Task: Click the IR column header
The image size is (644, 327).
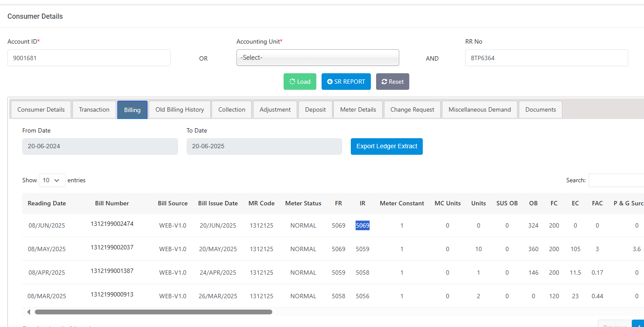Action: tap(363, 203)
